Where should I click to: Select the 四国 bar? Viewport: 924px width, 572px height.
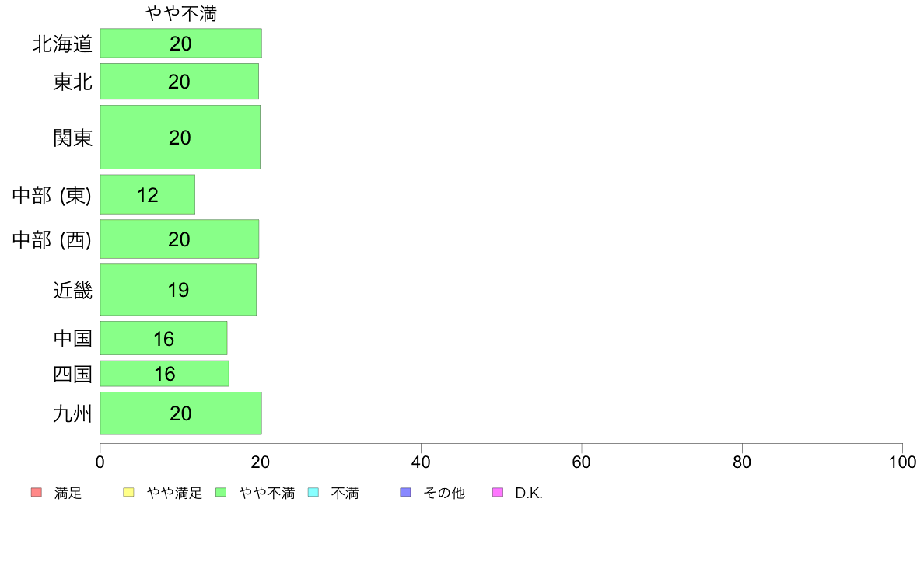tap(164, 374)
